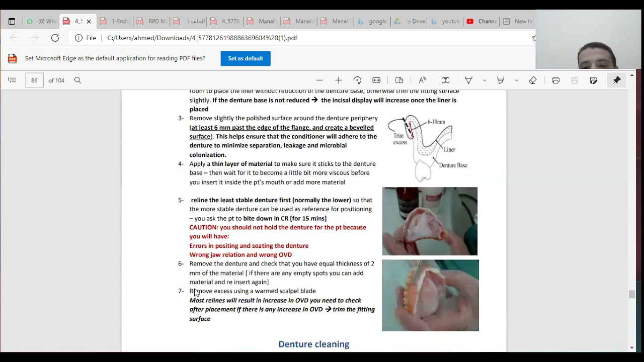Click the address bar file path

tap(202, 38)
